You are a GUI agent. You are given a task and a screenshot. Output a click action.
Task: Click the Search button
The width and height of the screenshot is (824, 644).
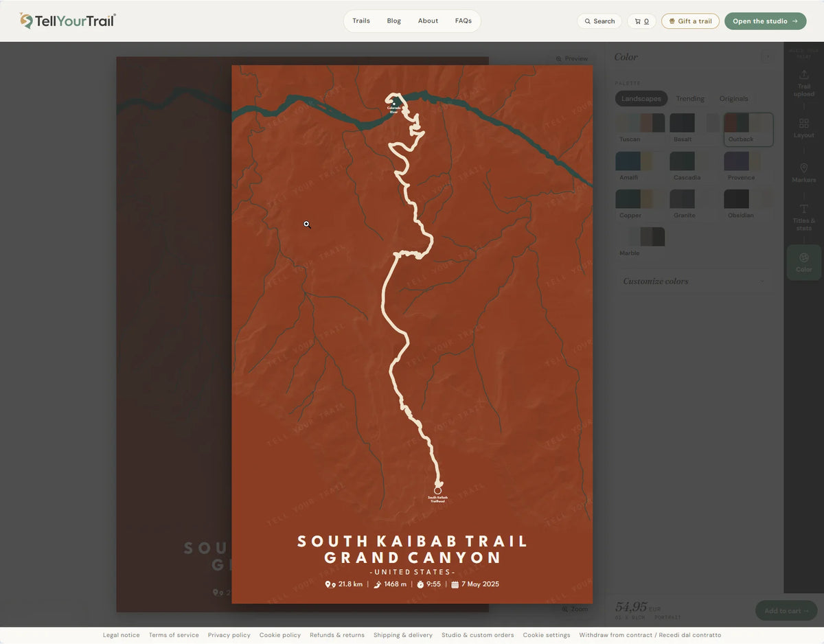(x=599, y=21)
